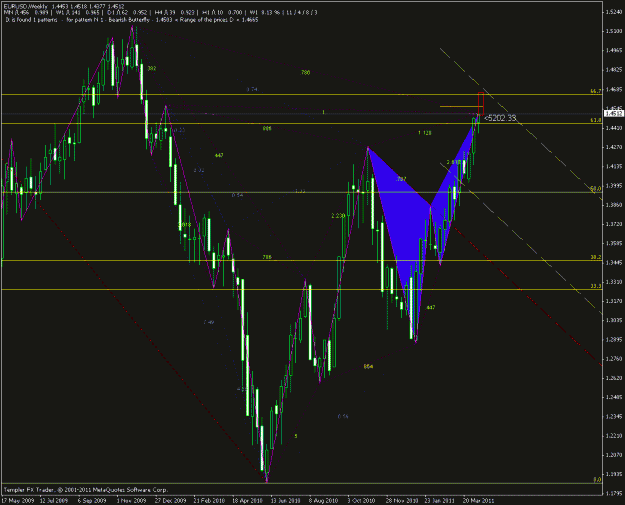The width and height of the screenshot is (625, 505).
Task: Click the .707 ratio label on the pattern
Action: pos(401,179)
